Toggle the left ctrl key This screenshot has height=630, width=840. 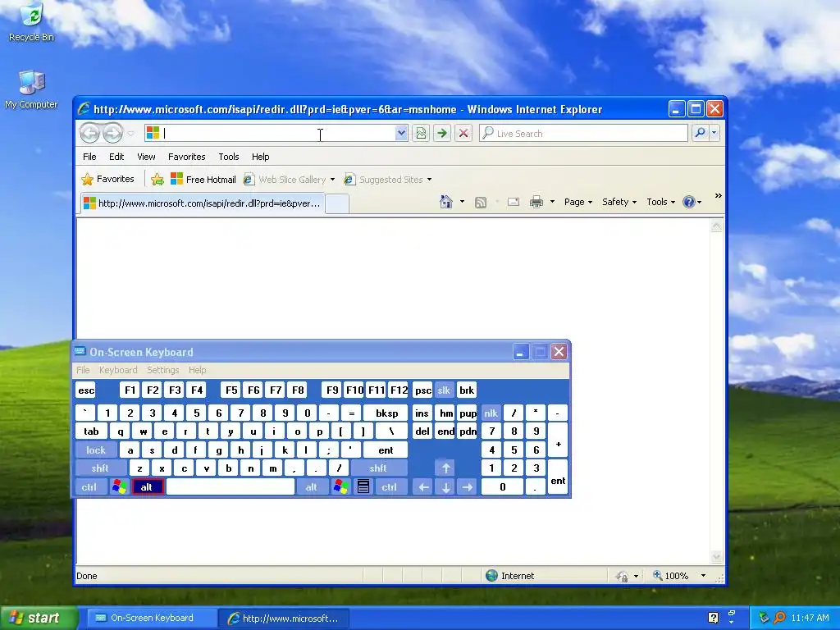[89, 487]
